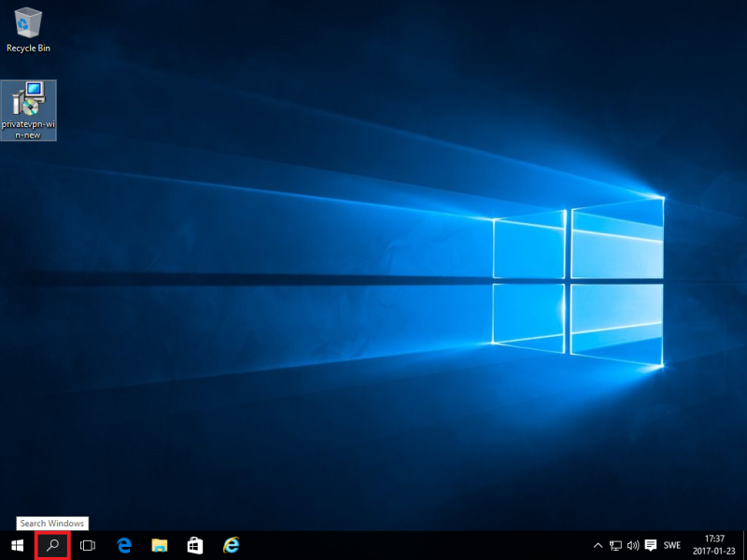Open the Windows Store taskbar icon
This screenshot has width=747, height=560.
[x=194, y=545]
